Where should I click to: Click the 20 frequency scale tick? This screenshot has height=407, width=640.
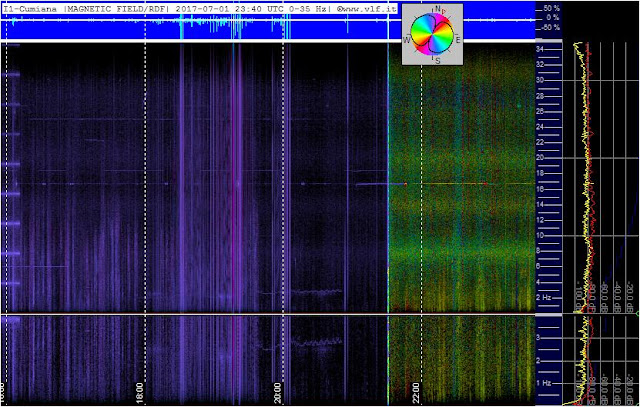pyautogui.click(x=540, y=158)
